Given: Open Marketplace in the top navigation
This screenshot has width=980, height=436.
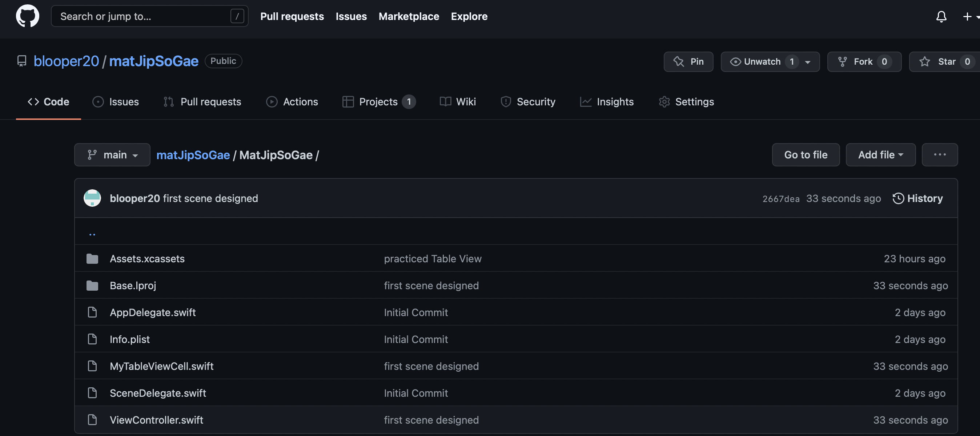Looking at the screenshot, I should (409, 16).
